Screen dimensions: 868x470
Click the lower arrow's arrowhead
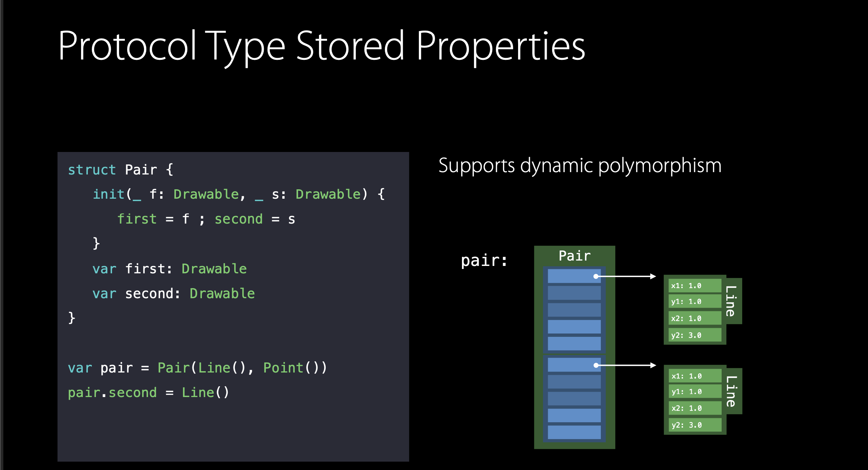pyautogui.click(x=653, y=365)
